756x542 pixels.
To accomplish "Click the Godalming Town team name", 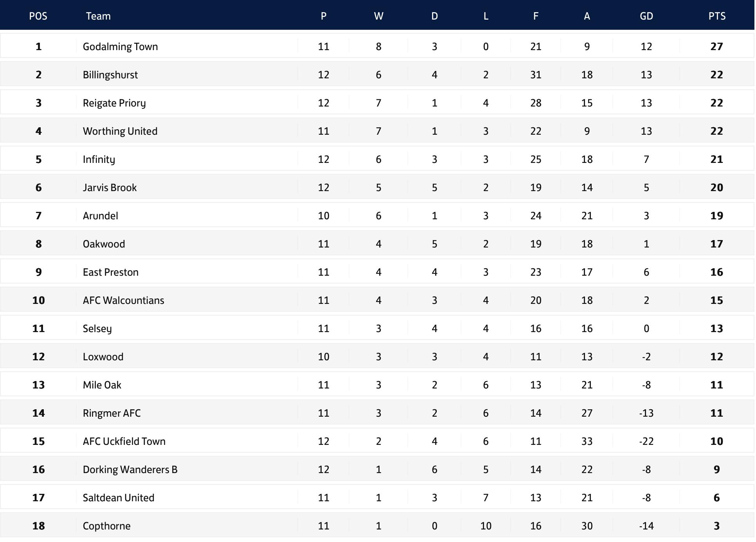I will (x=120, y=47).
